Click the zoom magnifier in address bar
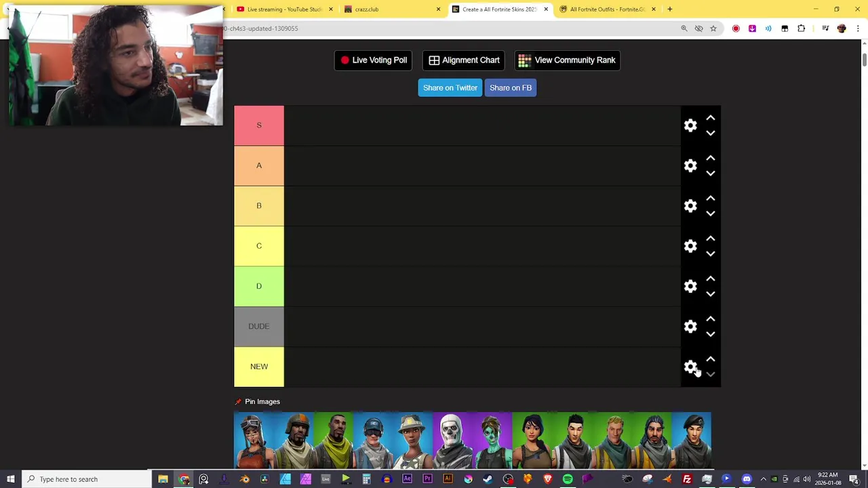868x488 pixels. click(684, 28)
